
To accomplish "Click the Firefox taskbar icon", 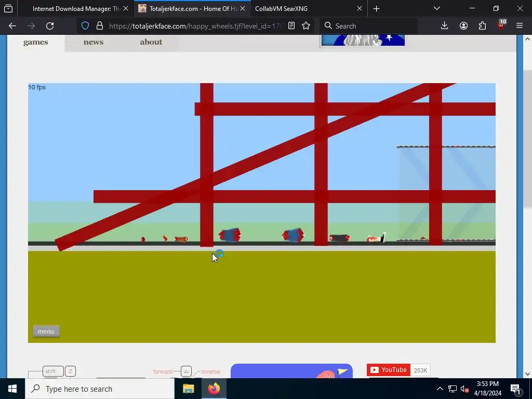I will (x=214, y=389).
